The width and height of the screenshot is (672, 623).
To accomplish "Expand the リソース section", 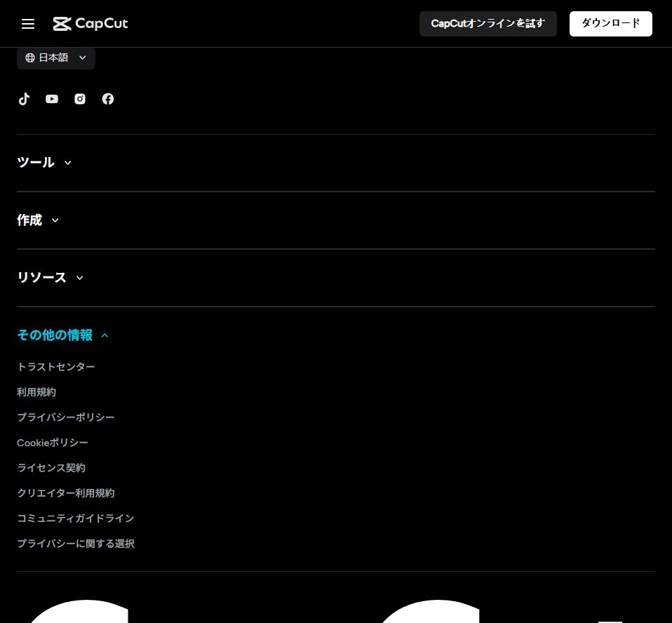I will [x=50, y=277].
